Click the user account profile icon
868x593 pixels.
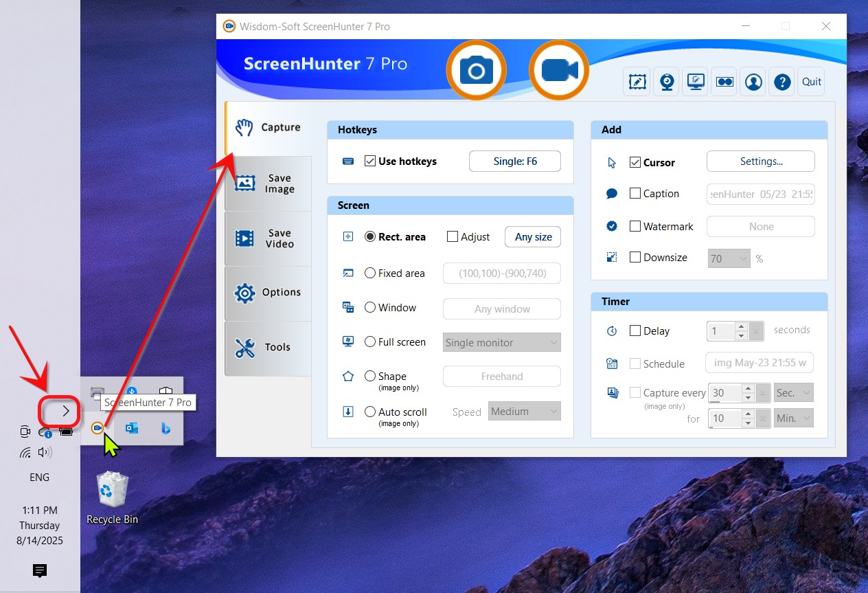pos(753,82)
